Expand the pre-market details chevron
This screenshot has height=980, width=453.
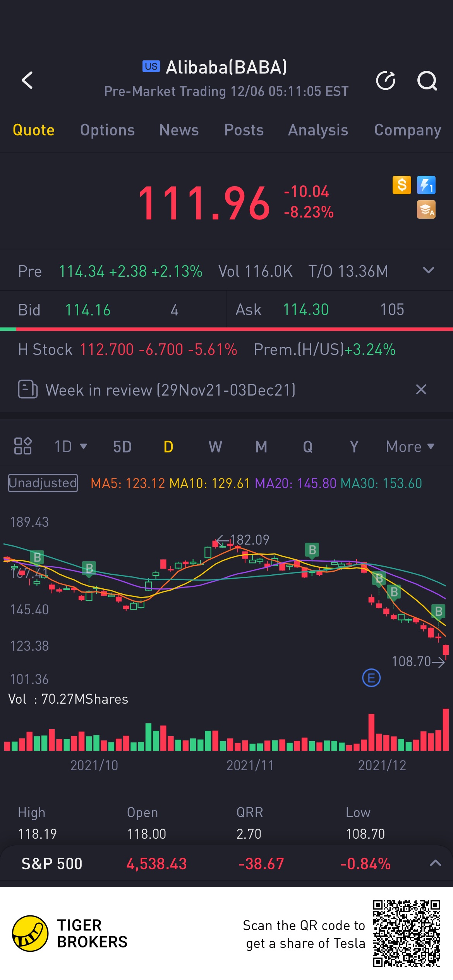(x=429, y=270)
